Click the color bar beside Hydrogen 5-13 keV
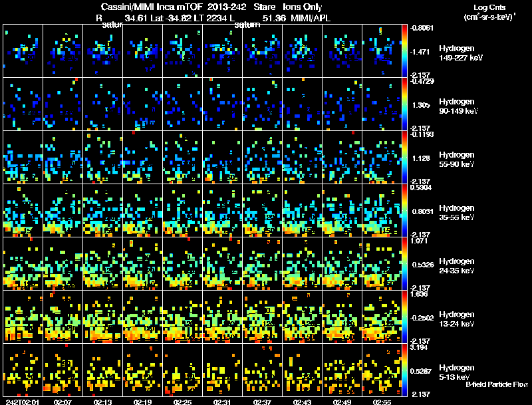The height and width of the screenshot is (405, 532). tap(404, 370)
